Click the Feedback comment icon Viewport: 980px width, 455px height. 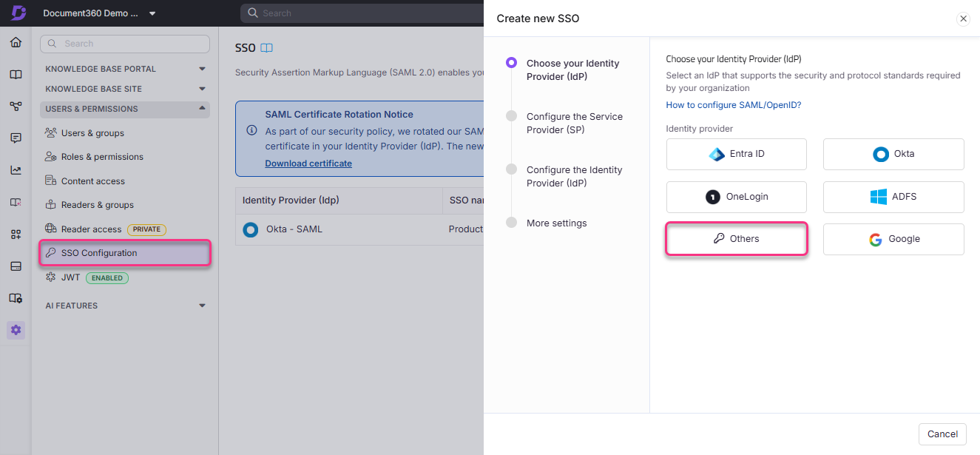pyautogui.click(x=16, y=138)
